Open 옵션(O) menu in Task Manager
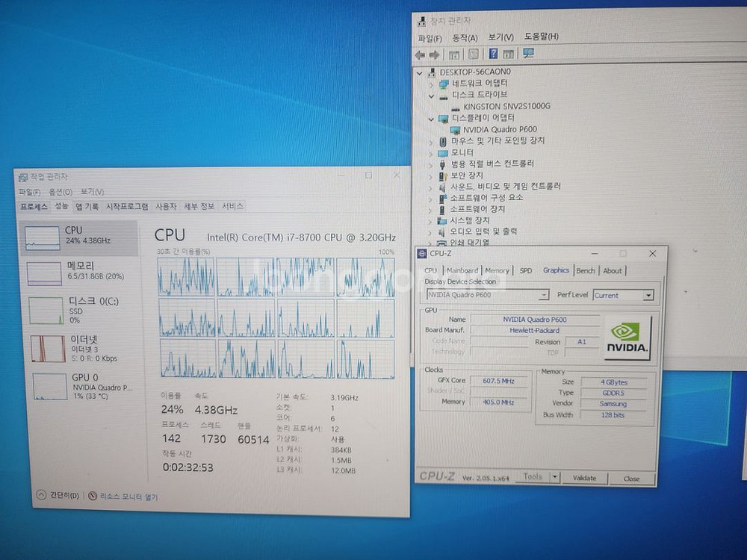Image resolution: width=747 pixels, height=560 pixels. [x=61, y=192]
